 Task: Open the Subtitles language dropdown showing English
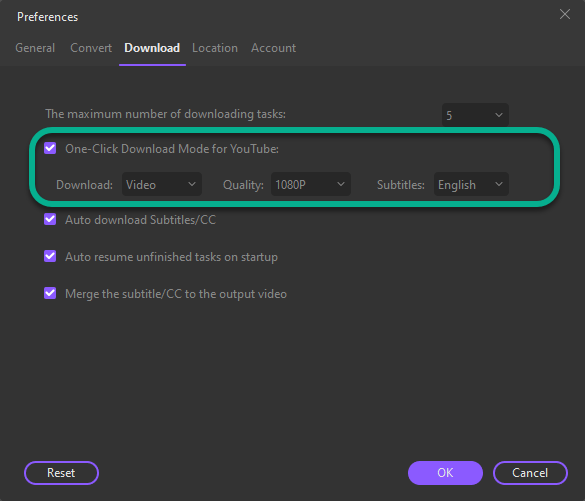[x=471, y=184]
